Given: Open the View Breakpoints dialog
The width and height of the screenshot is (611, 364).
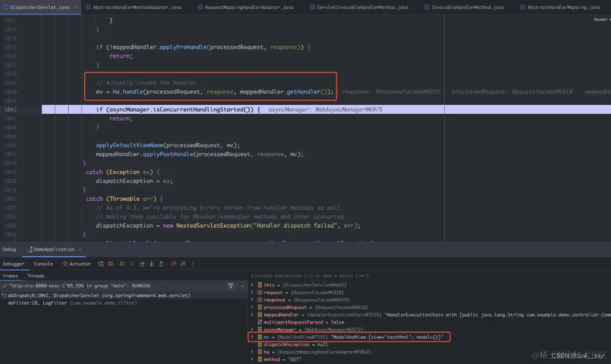Looking at the screenshot, I should pyautogui.click(x=173, y=264).
